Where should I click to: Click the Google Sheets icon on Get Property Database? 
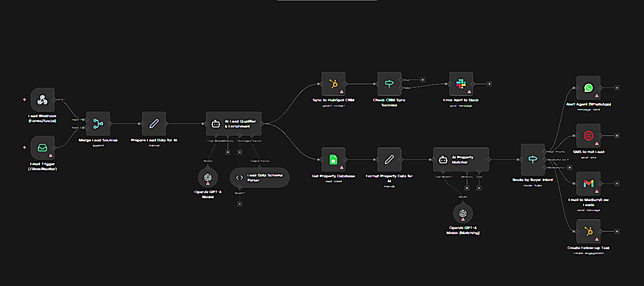pyautogui.click(x=333, y=160)
